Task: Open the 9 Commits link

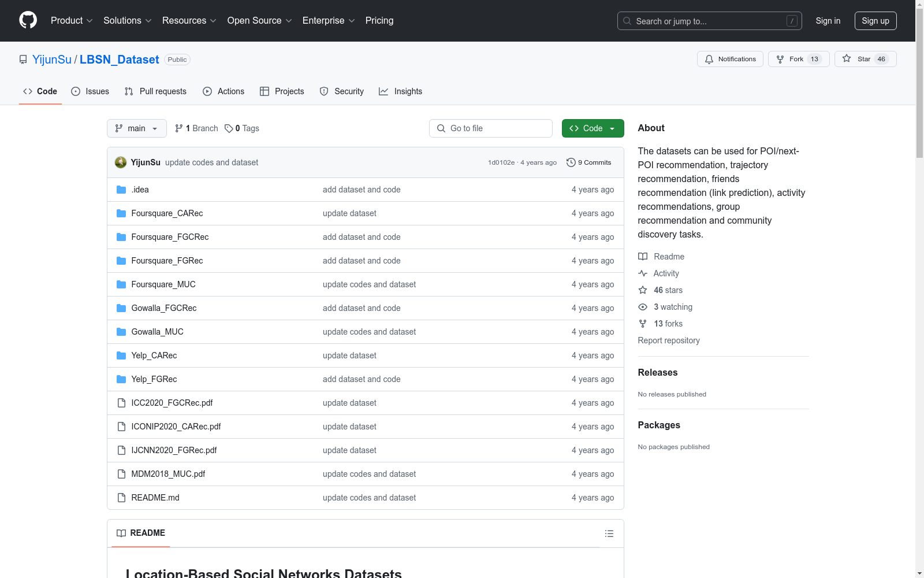Action: (x=589, y=162)
